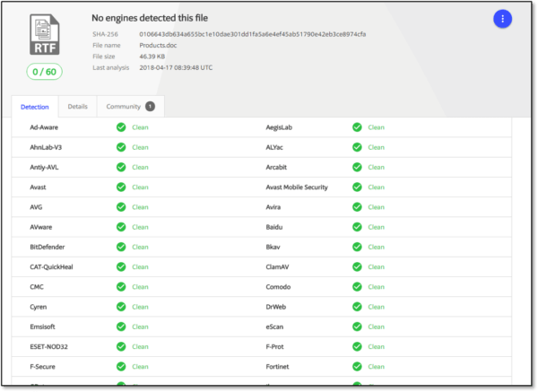This screenshot has height=392, width=538.
Task: Click the Clean result for F-Secure
Action: pyautogui.click(x=140, y=367)
